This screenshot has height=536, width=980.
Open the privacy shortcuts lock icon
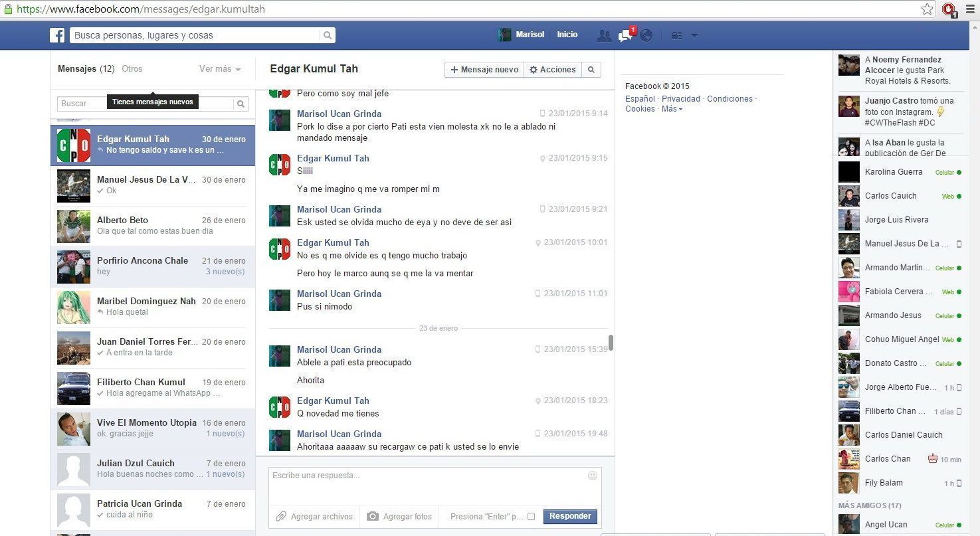coord(676,35)
